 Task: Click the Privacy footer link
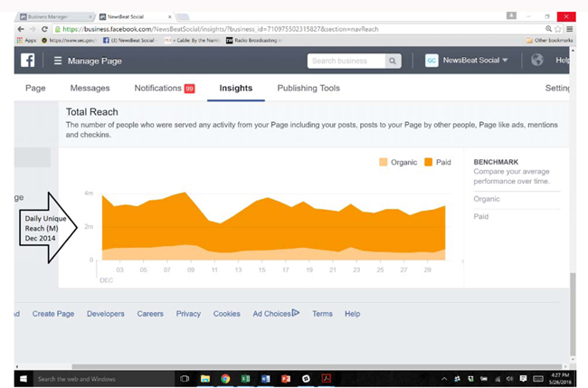tap(188, 314)
